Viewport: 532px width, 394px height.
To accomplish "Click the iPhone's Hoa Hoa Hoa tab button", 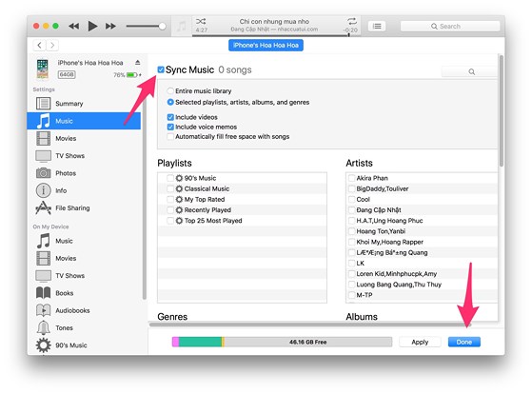I will tap(266, 45).
